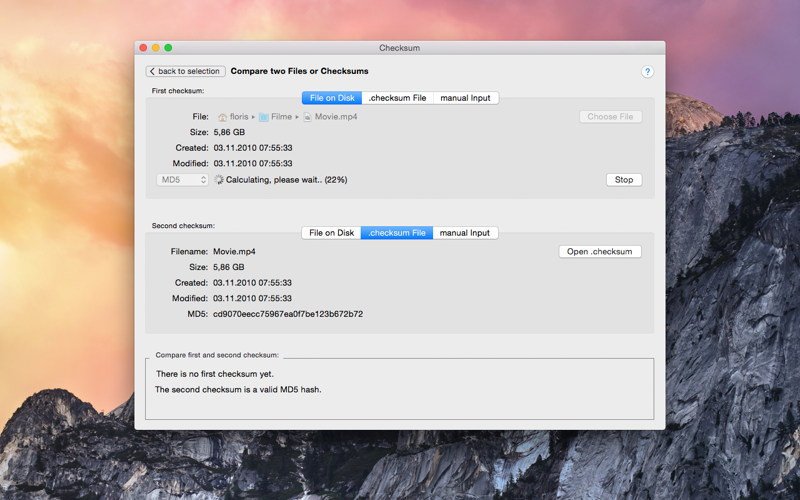Open the MD5 algorithm dropdown
The height and width of the screenshot is (500, 800).
point(182,180)
